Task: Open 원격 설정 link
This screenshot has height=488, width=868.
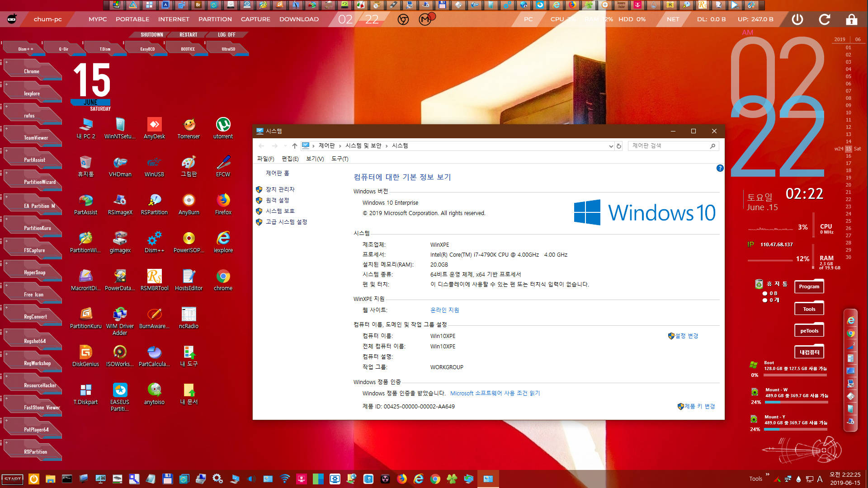Action: point(277,200)
